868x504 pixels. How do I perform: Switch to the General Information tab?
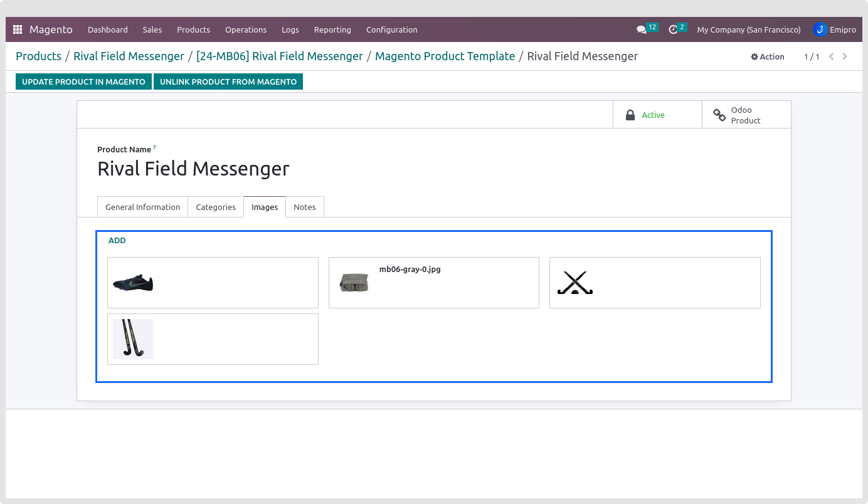coord(142,207)
